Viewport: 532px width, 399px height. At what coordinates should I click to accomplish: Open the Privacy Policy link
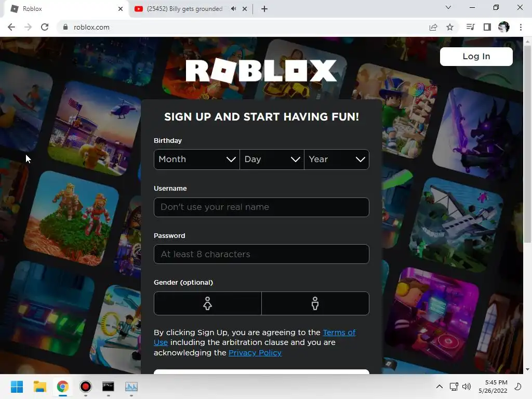click(255, 353)
